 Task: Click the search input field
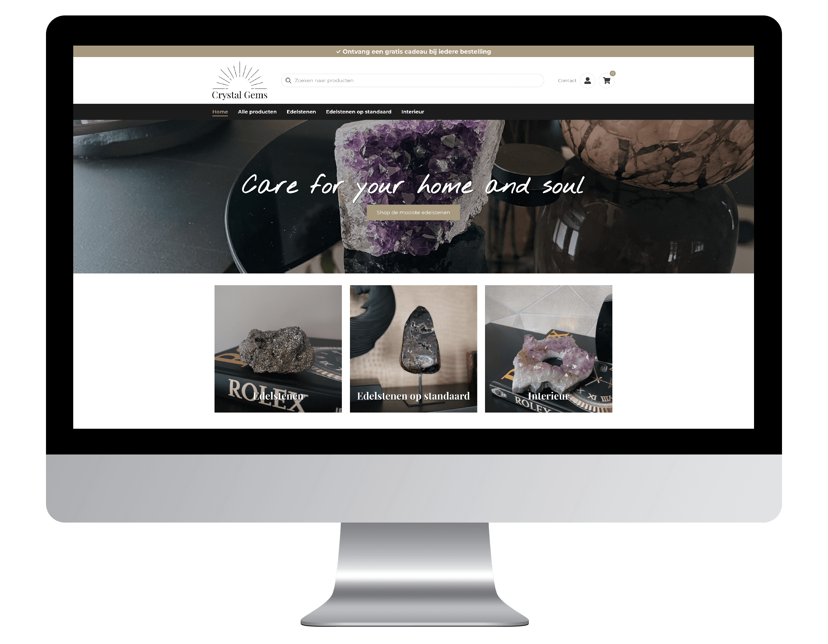tap(413, 81)
